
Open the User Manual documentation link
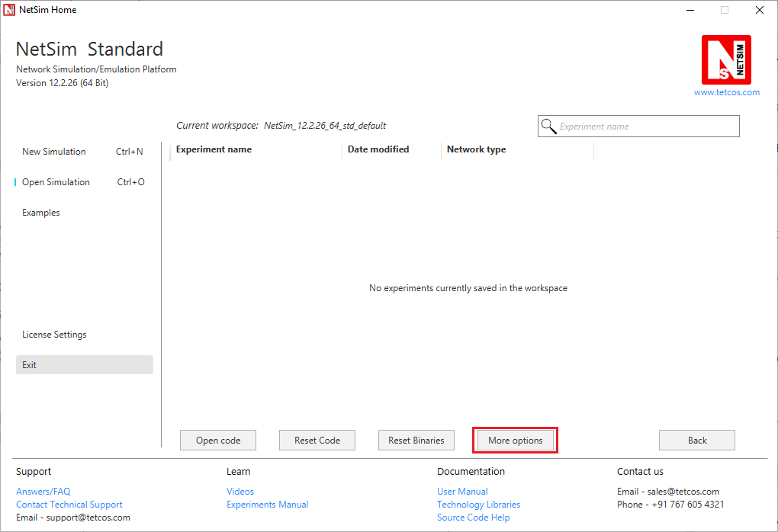462,492
